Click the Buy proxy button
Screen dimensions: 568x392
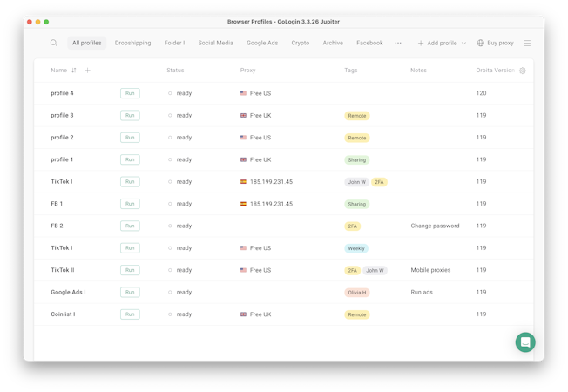[495, 43]
